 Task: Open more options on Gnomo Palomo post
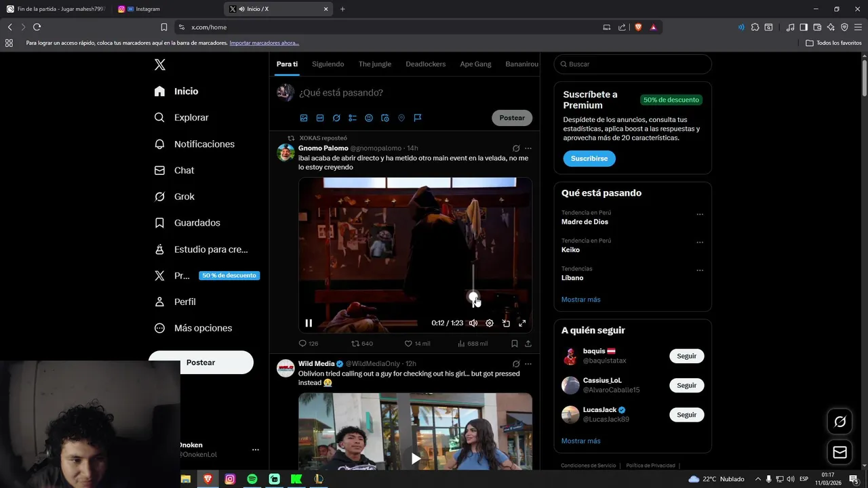[528, 148]
